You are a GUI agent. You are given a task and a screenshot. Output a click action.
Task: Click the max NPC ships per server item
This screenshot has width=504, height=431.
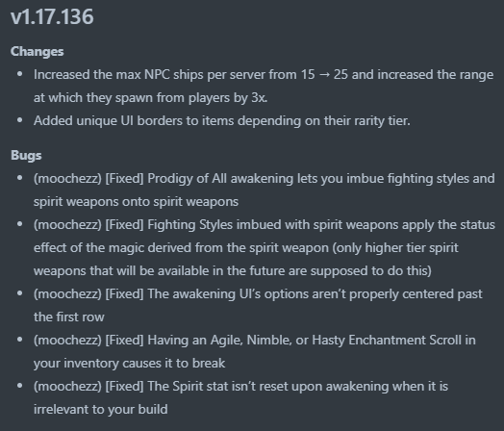(264, 87)
